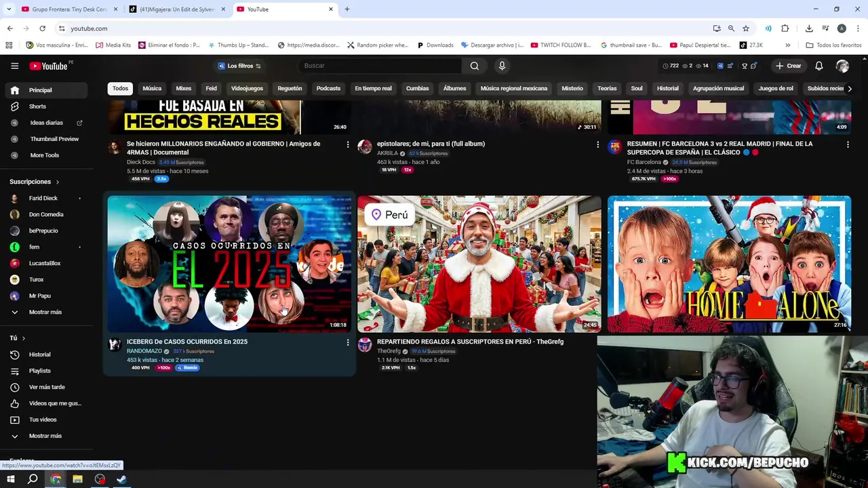Show more category chips with right arrow

tap(849, 89)
